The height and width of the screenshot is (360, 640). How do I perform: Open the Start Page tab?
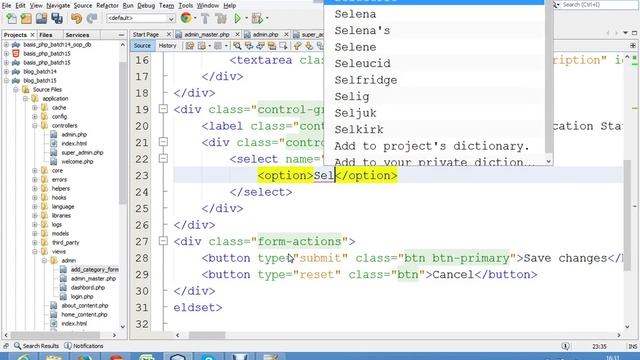pyautogui.click(x=146, y=35)
